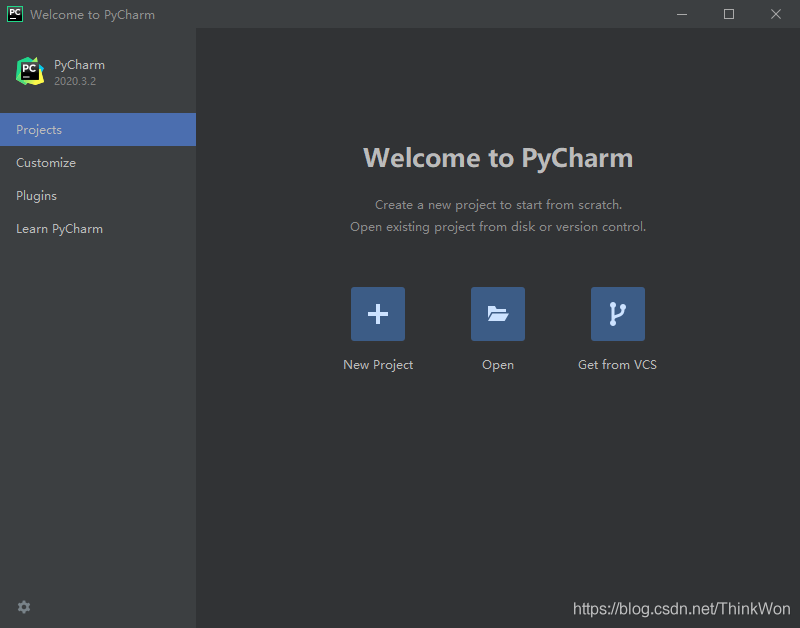Image resolution: width=800 pixels, height=628 pixels.
Task: Click the branch icon for Get from VCS
Action: 617,314
